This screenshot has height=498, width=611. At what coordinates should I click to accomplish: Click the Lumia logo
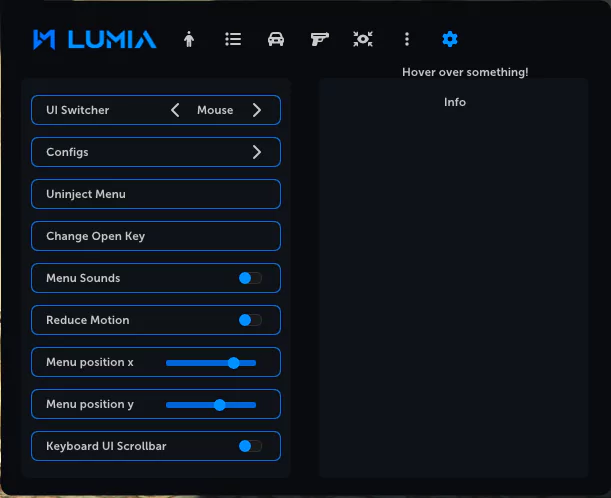95,39
